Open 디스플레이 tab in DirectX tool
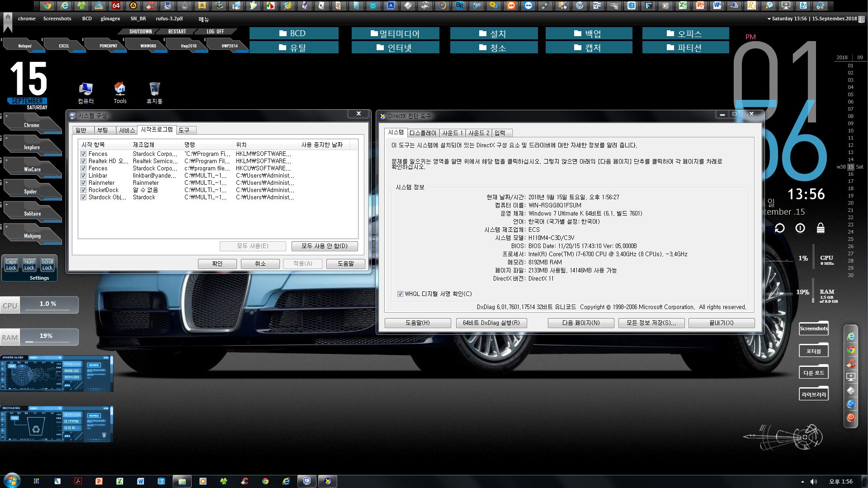Viewport: 868px width, 488px height. (x=423, y=133)
